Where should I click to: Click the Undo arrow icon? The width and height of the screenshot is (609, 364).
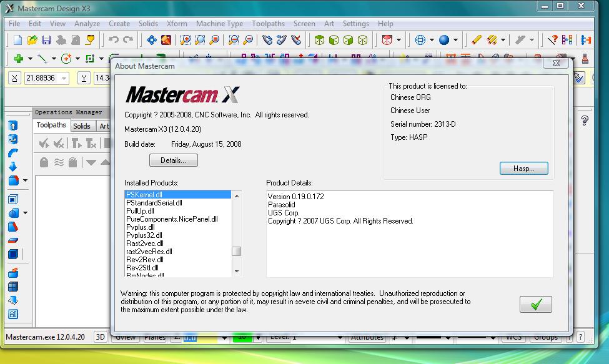click(114, 39)
